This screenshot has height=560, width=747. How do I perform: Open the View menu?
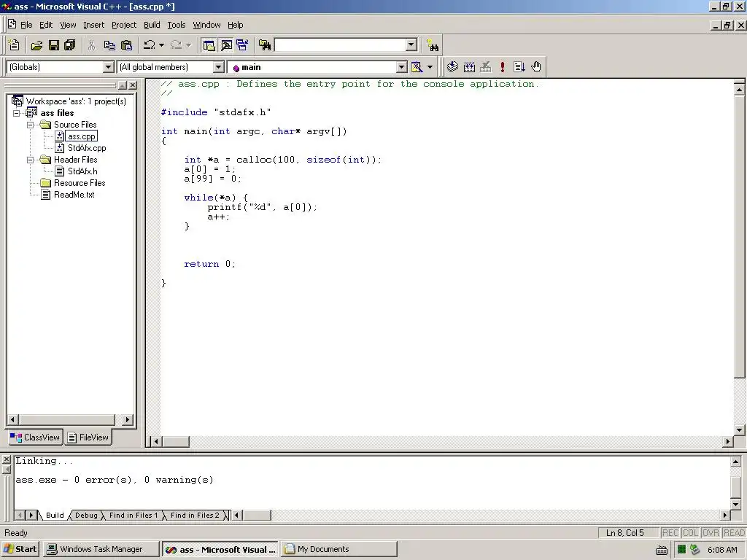coord(68,25)
